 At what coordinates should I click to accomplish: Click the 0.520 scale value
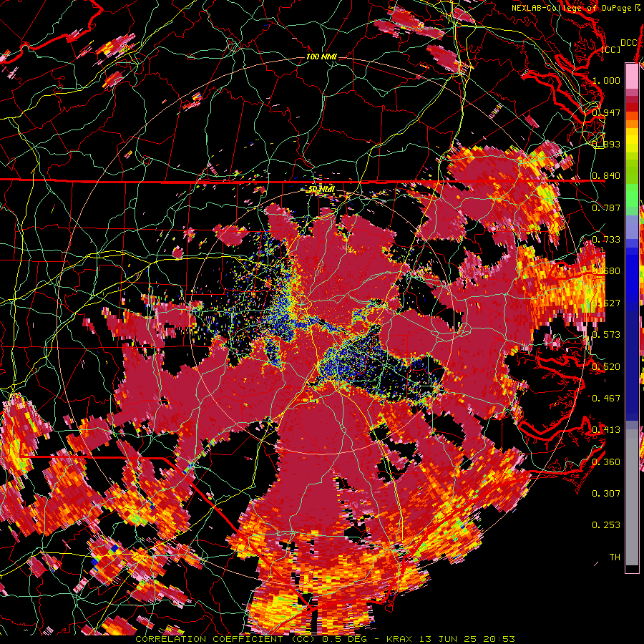(606, 366)
